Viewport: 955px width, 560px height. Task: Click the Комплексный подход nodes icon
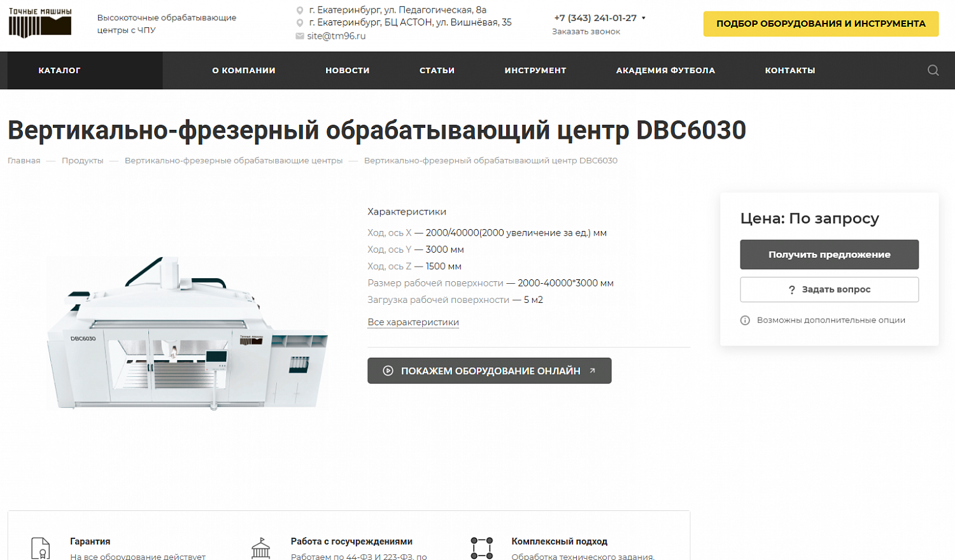(481, 548)
